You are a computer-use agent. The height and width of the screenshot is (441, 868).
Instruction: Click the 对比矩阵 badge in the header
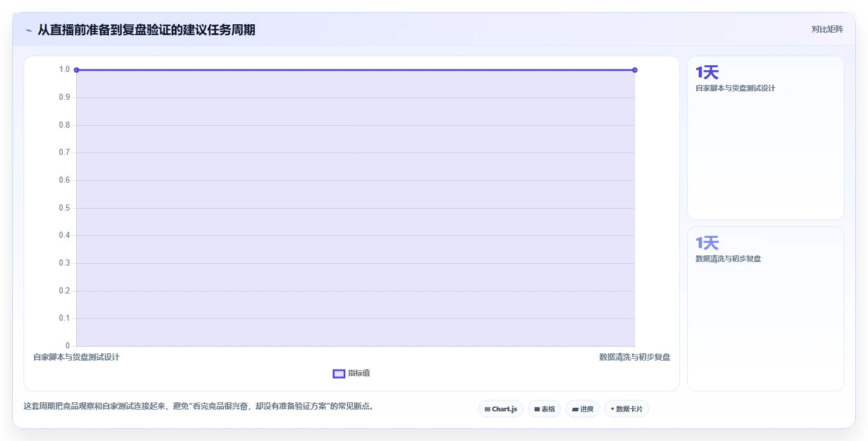pos(827,29)
